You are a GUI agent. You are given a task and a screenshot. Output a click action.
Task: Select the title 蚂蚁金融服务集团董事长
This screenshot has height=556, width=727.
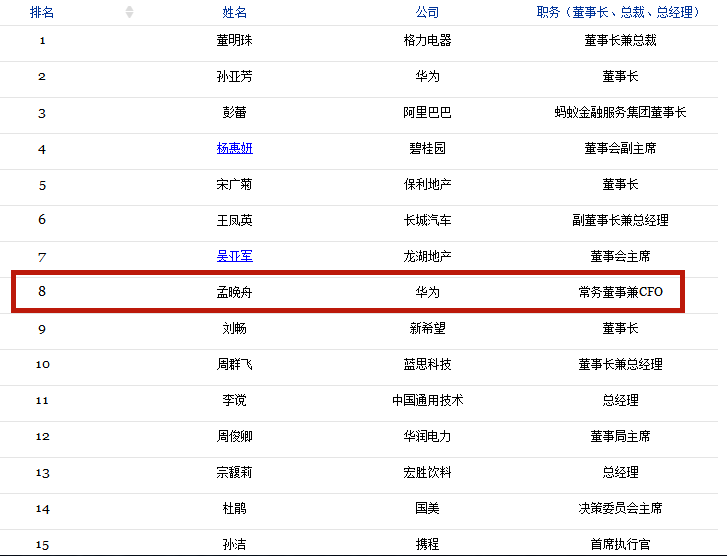tap(620, 112)
